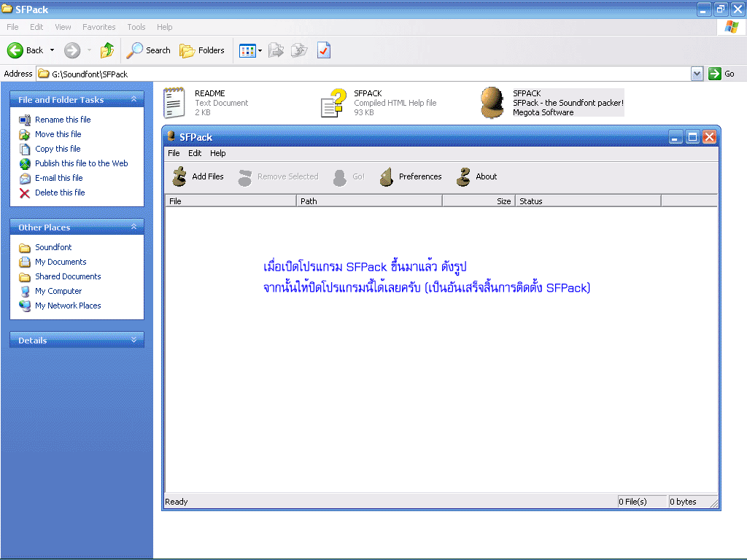Viewport: 747px width, 560px height.
Task: Sort by the Size column header
Action: click(479, 201)
